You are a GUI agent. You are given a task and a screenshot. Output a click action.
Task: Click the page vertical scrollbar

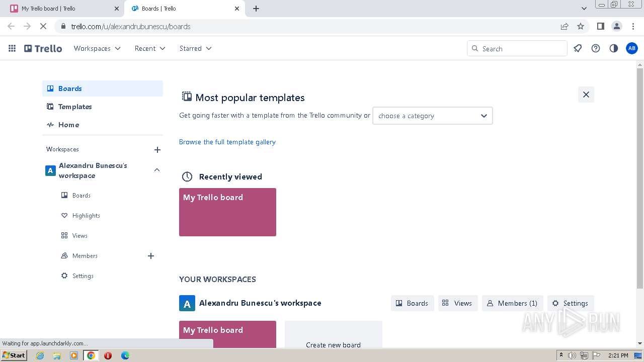pos(640,178)
